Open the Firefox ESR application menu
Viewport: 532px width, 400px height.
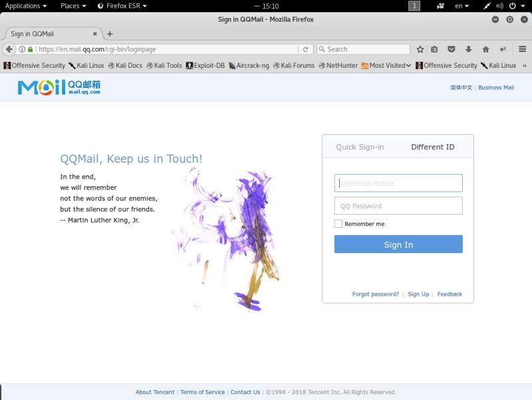point(122,6)
